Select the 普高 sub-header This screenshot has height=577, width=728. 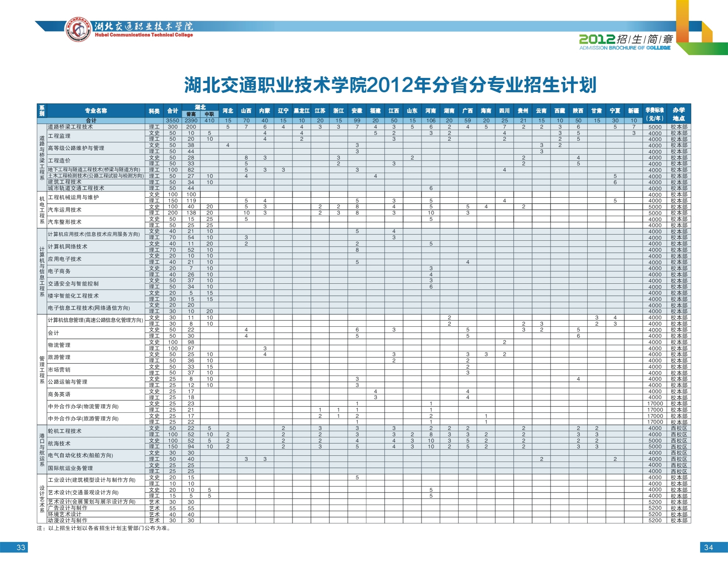[191, 114]
